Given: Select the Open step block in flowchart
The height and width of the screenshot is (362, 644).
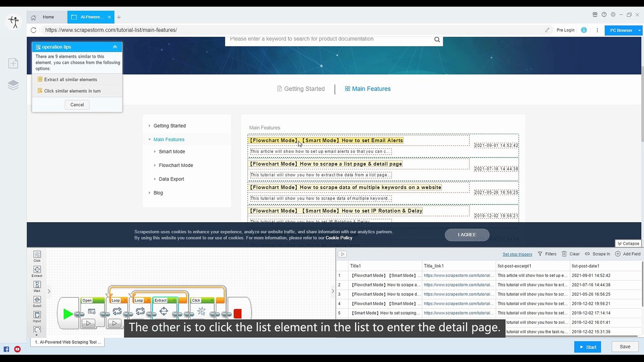Looking at the screenshot, I should (x=93, y=312).
